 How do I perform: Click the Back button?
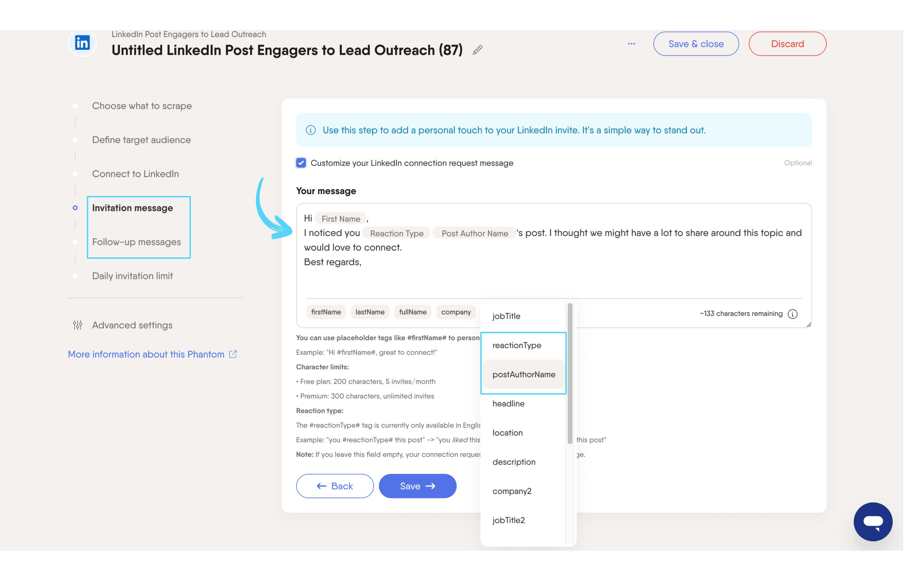[x=335, y=487]
